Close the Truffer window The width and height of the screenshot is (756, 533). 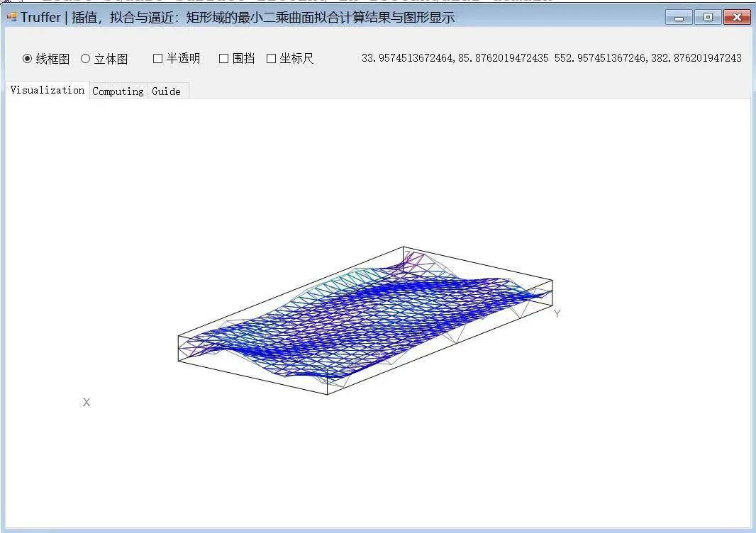(x=737, y=18)
